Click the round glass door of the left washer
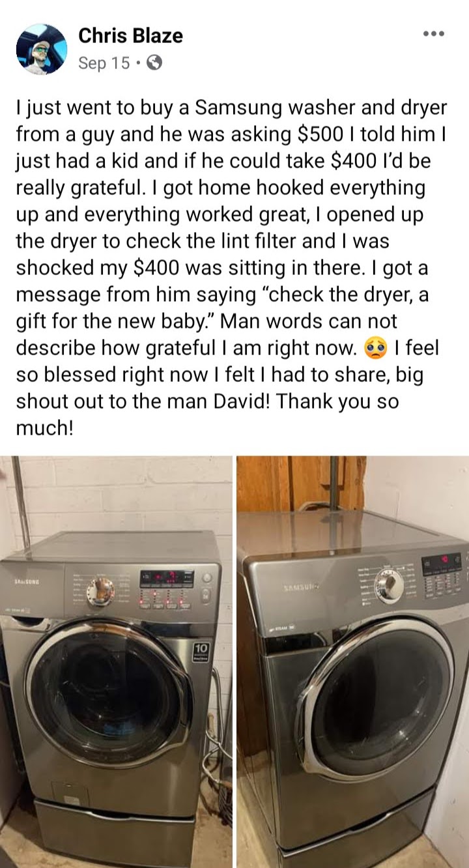 tap(109, 692)
